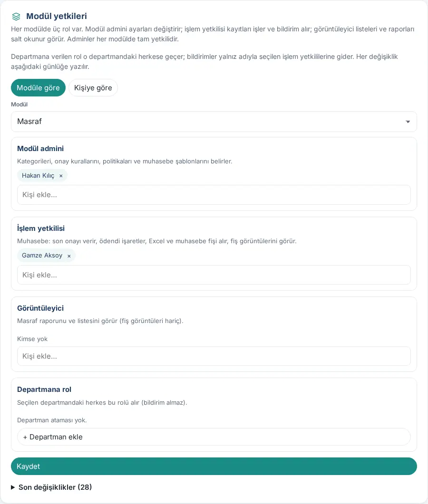This screenshot has width=428, height=504.
Task: Focus Kişi ekle field under Görüntüleyici
Action: click(x=214, y=356)
